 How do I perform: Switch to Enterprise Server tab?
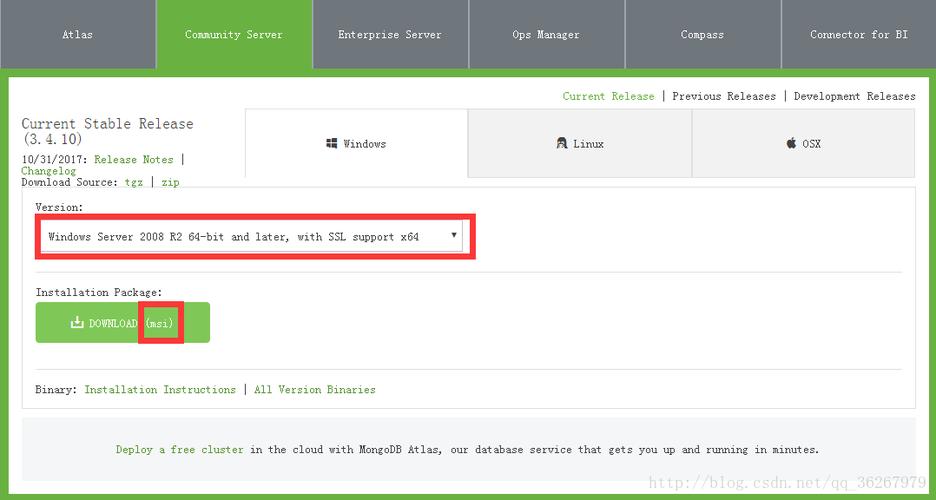coord(390,35)
